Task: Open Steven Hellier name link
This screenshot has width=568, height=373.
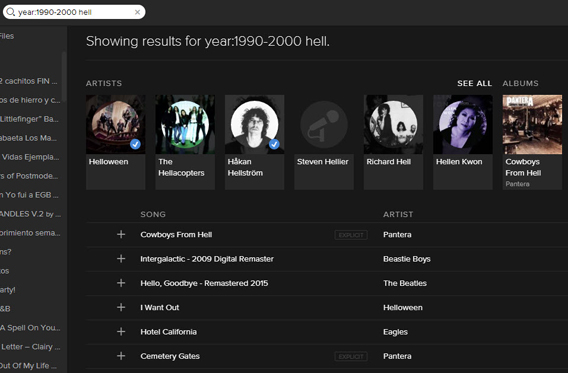Action: coord(322,162)
